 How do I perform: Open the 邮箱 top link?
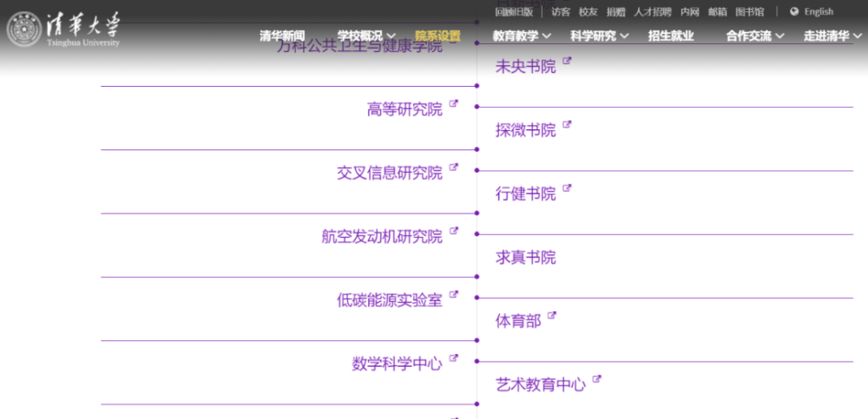pos(718,11)
